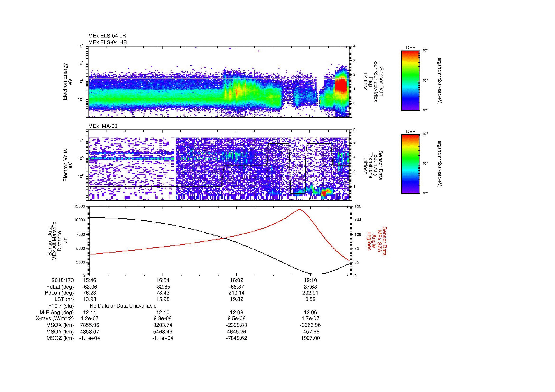Click M-E Ang value '12.11'
Viewport: 555px width, 392px height.
click(90, 313)
